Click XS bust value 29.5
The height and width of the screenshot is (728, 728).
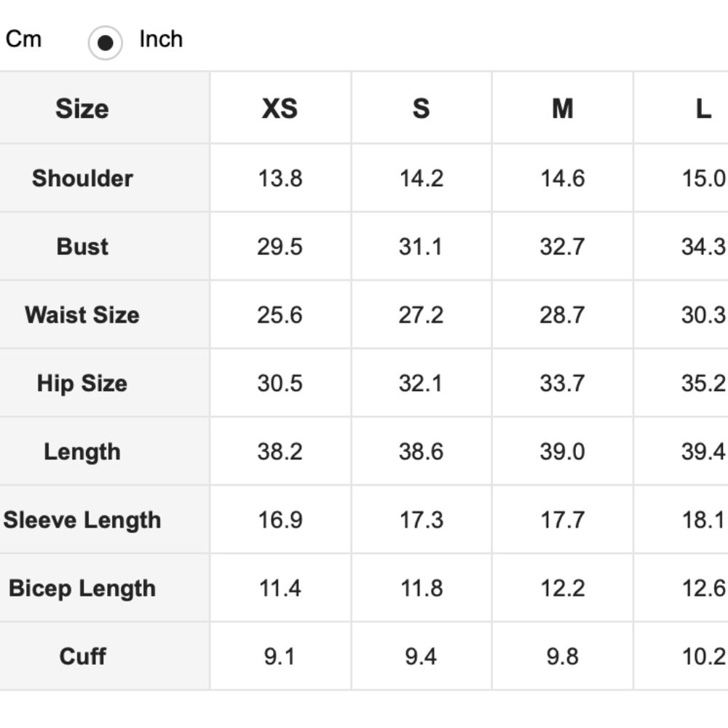(280, 247)
